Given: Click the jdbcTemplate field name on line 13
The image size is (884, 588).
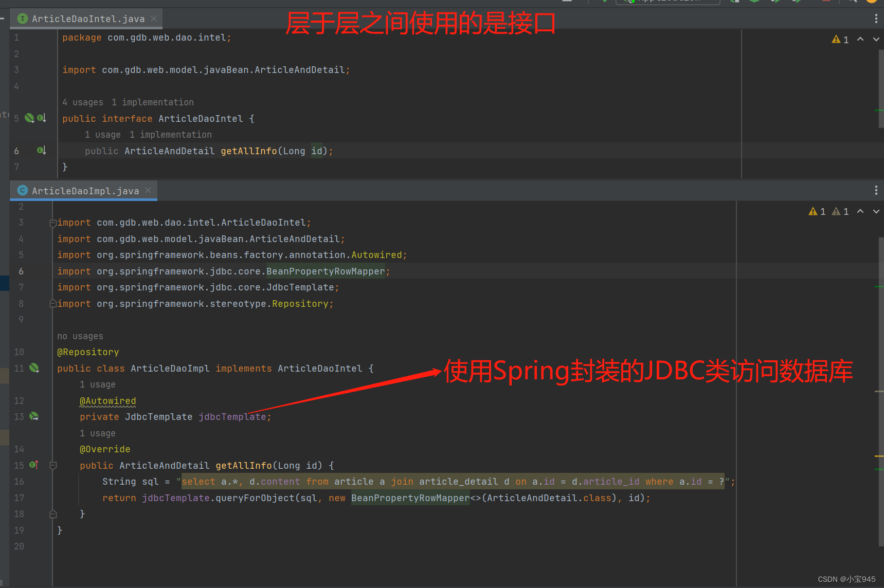Looking at the screenshot, I should pos(232,417).
